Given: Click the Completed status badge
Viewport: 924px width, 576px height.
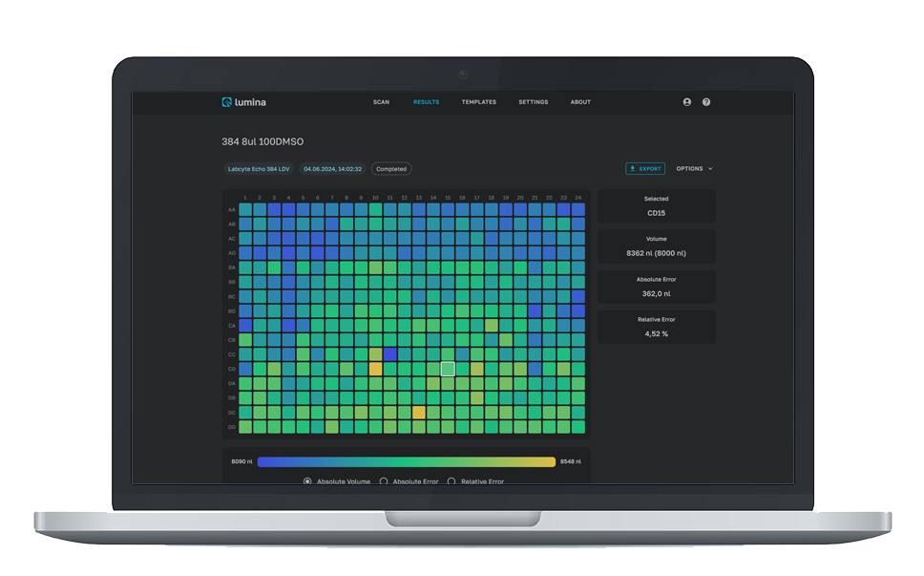Looking at the screenshot, I should [x=391, y=169].
